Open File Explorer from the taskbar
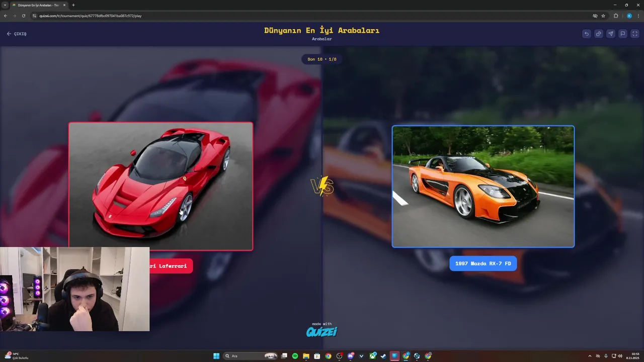Screen dimensions: 644x362 pos(306,356)
